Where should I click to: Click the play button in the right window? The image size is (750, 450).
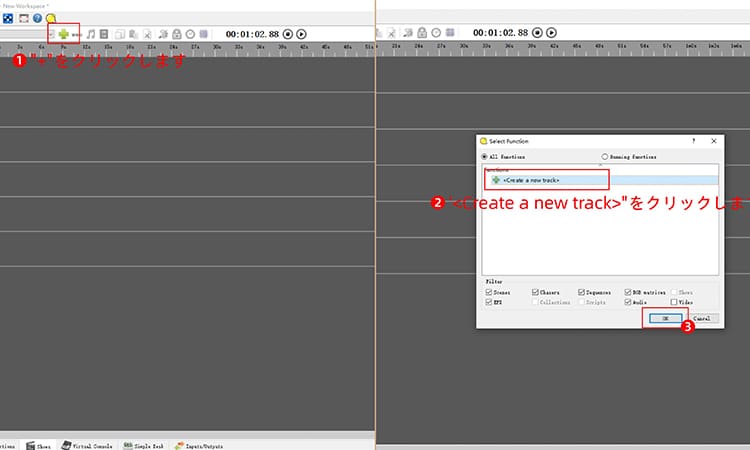tap(551, 33)
